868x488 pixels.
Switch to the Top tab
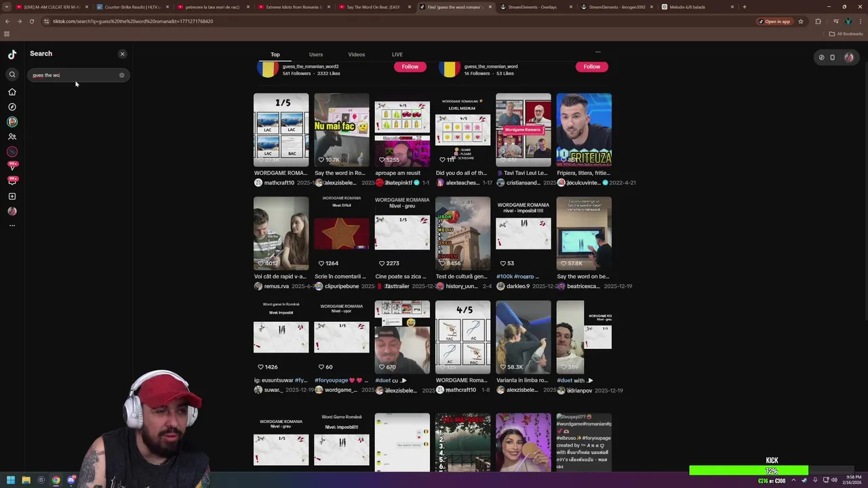(275, 54)
